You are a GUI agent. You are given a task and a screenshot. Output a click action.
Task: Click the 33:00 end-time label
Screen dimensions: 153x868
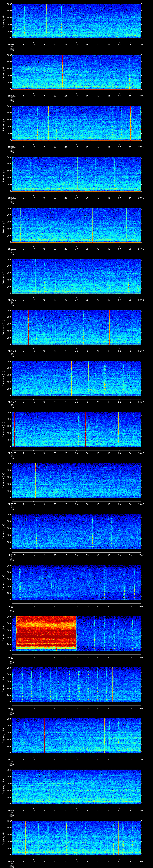coord(141,861)
